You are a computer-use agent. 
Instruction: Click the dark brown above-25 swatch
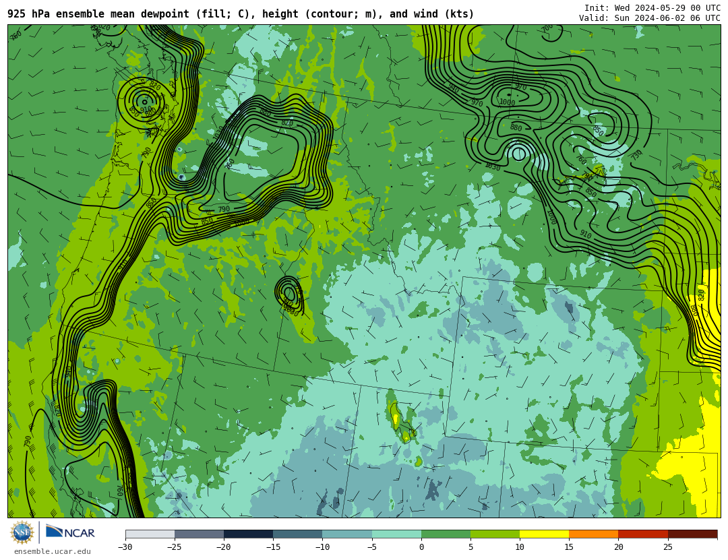[693, 534]
